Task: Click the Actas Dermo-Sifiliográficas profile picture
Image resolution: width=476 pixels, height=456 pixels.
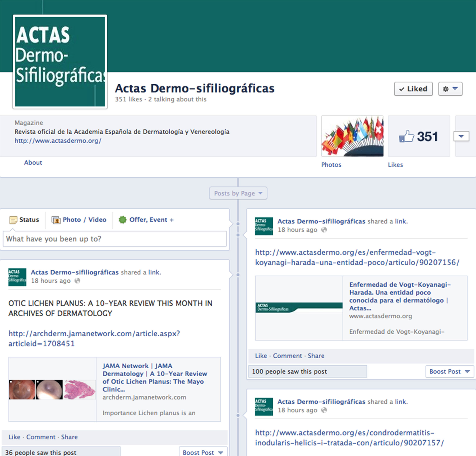Action: [60, 61]
